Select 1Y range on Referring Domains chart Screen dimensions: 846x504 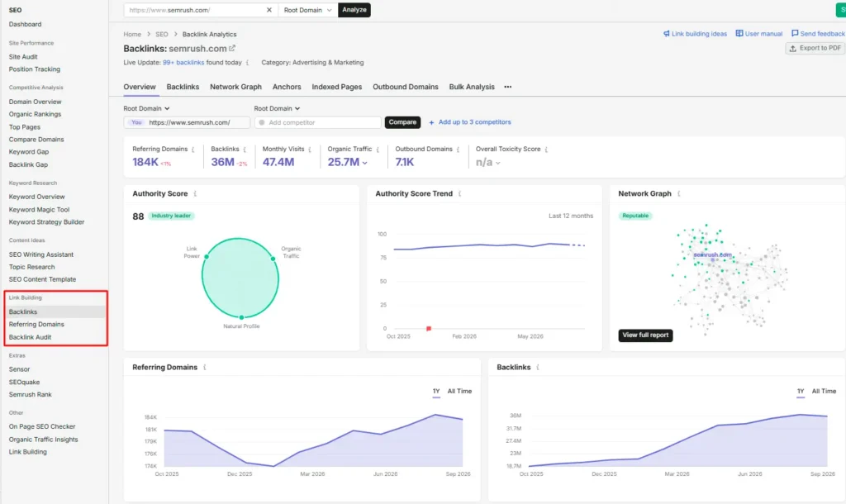pos(436,392)
